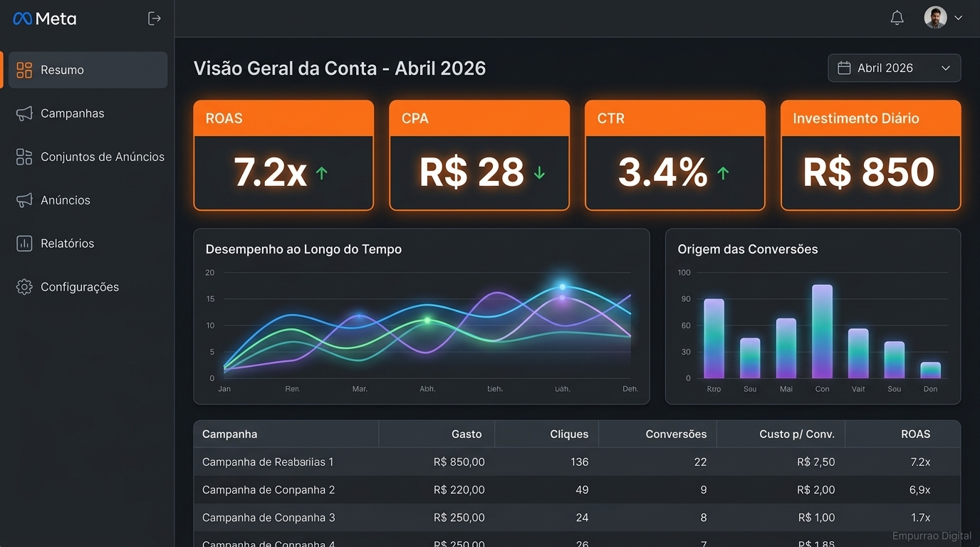Click the 1.7x ROAS cell
The image size is (980, 547).
tap(920, 517)
